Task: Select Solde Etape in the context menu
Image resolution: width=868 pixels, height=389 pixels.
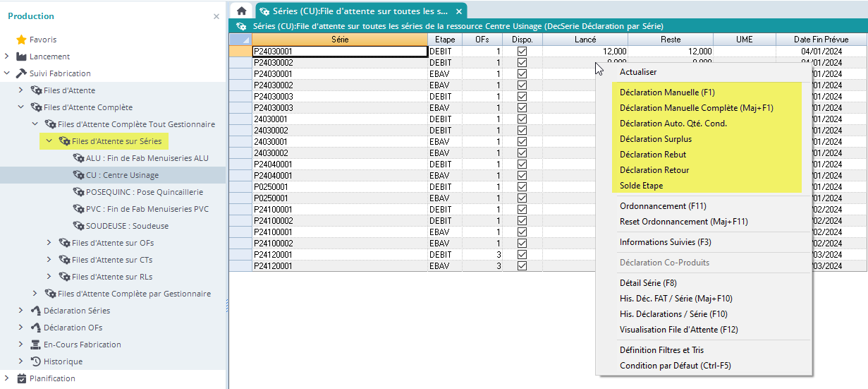Action: pos(641,186)
